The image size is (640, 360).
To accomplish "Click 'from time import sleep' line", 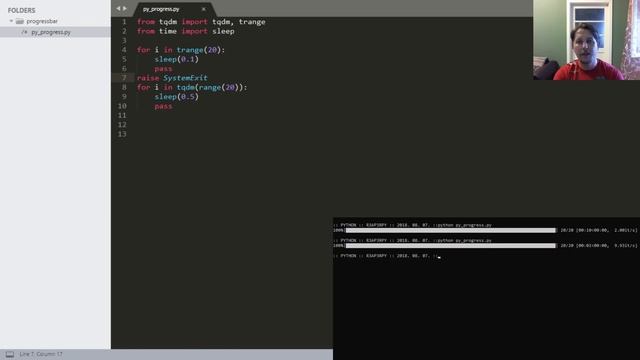I will (x=186, y=31).
